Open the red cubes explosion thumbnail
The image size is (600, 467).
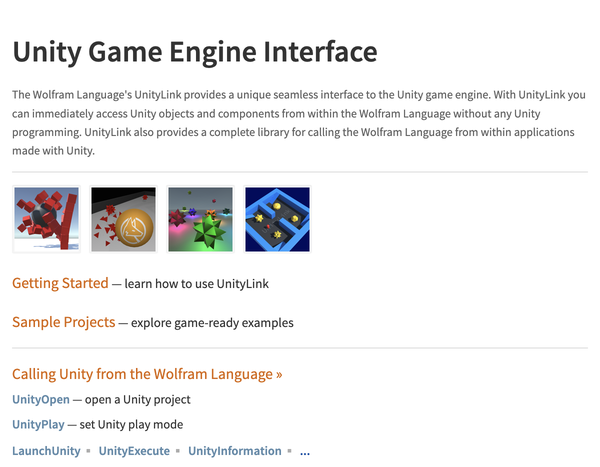tap(46, 219)
